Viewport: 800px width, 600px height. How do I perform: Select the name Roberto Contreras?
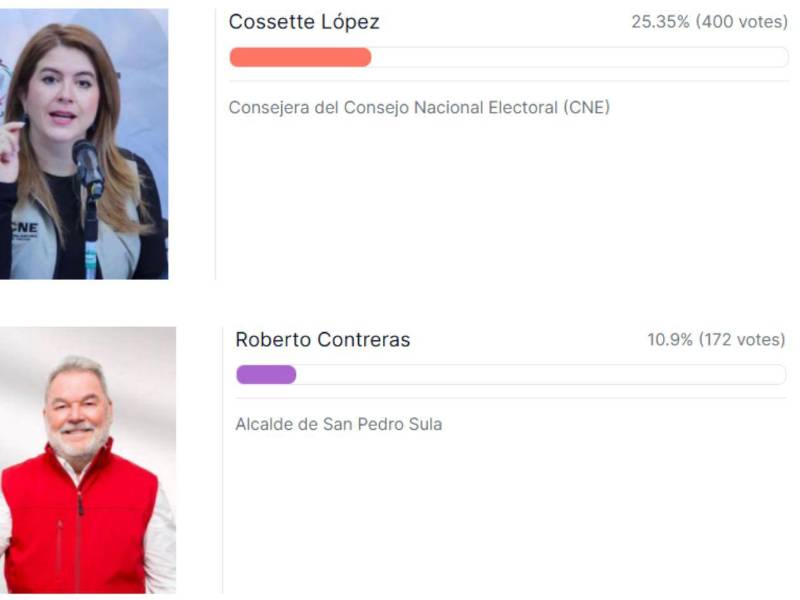coord(320,340)
